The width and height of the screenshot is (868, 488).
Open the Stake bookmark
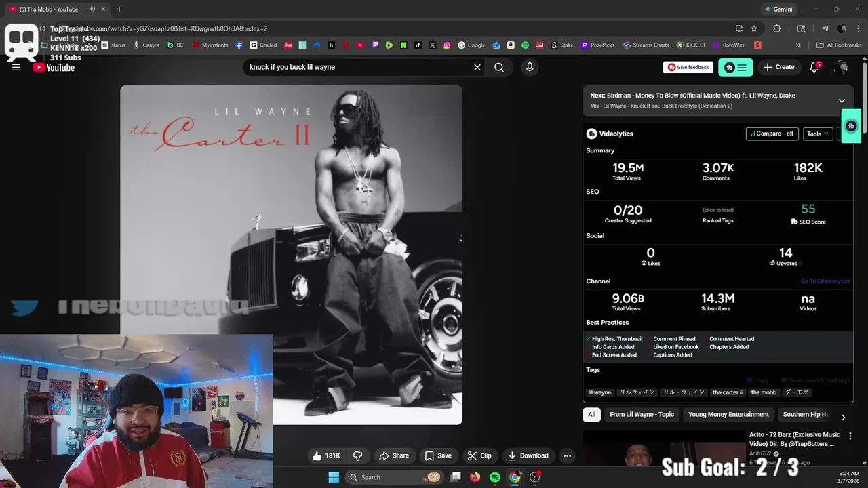(562, 45)
